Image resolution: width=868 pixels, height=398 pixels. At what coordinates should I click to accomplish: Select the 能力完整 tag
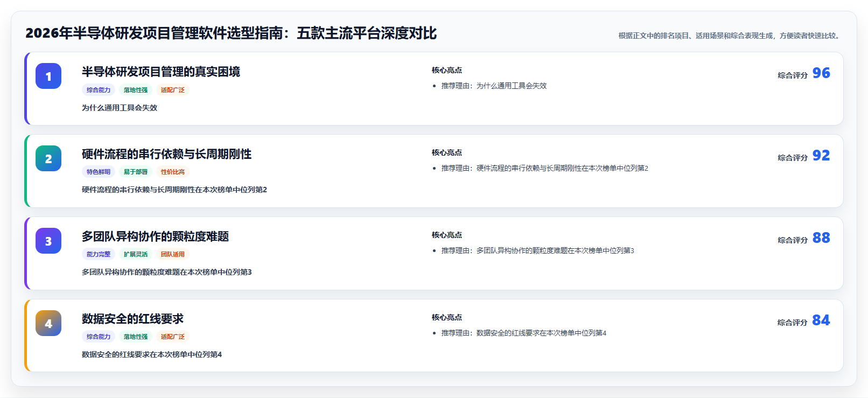pyautogui.click(x=99, y=254)
